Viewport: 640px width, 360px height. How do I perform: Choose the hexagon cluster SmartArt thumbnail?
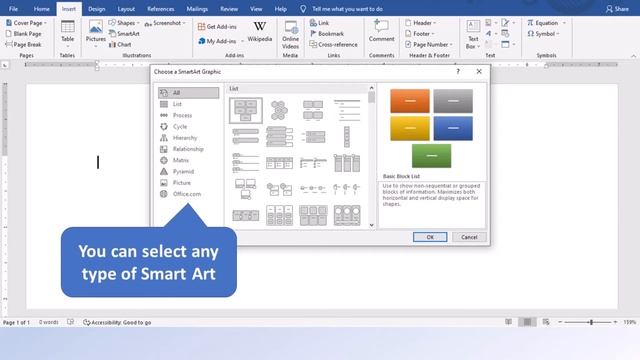[279, 110]
